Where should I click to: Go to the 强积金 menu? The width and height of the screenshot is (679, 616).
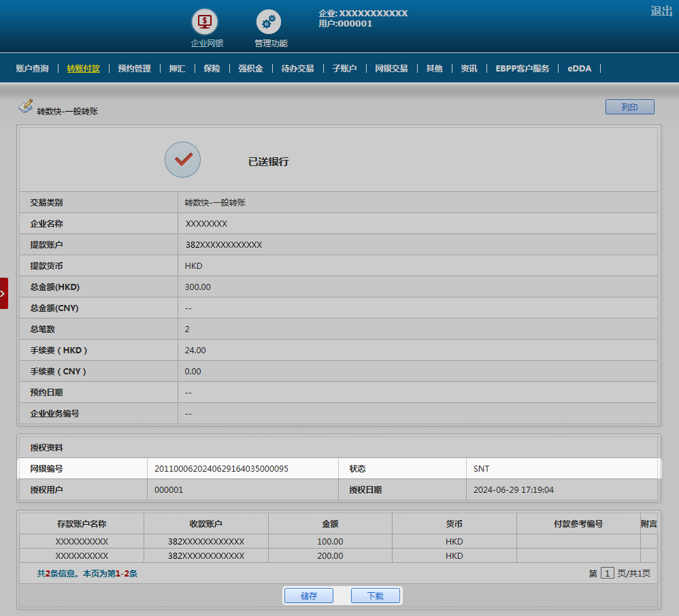click(x=250, y=69)
